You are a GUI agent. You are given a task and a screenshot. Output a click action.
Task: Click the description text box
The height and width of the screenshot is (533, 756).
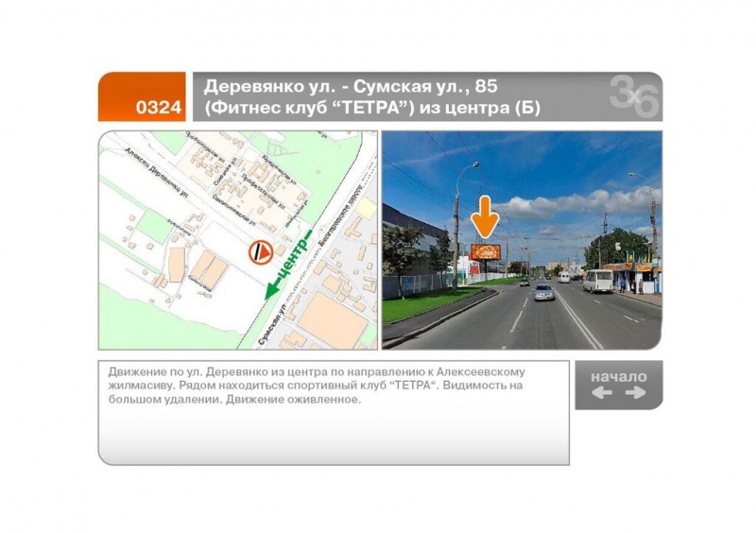point(334,412)
